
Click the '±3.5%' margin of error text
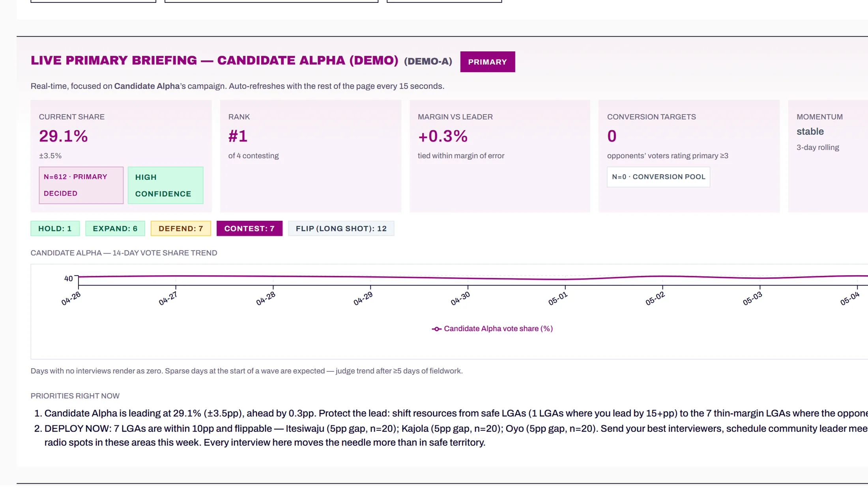50,156
